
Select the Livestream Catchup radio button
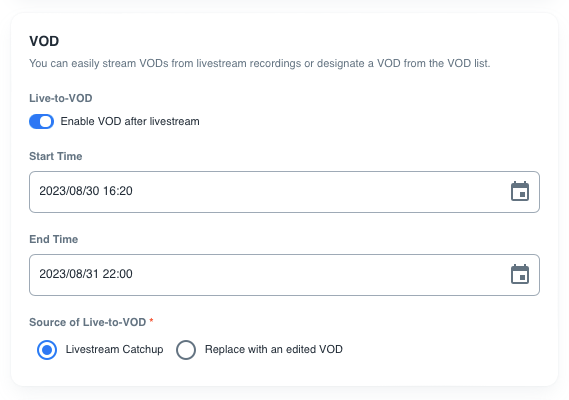[47, 350]
